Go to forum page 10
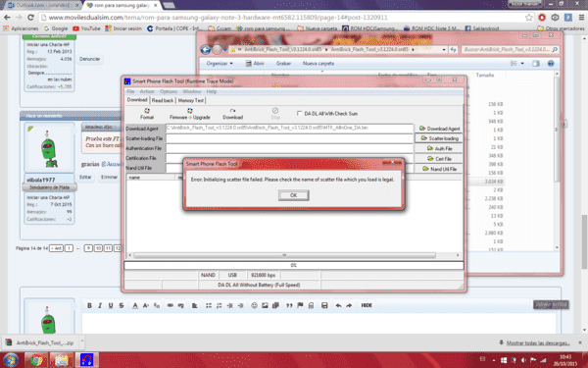 coord(98,248)
